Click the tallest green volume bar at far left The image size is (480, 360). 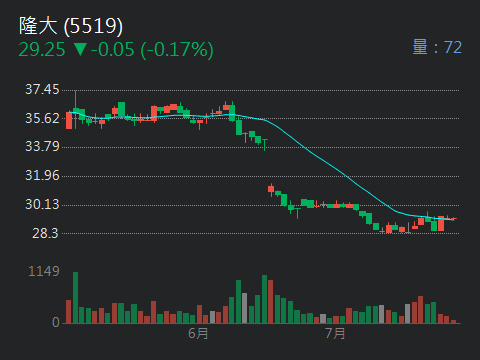point(76,298)
